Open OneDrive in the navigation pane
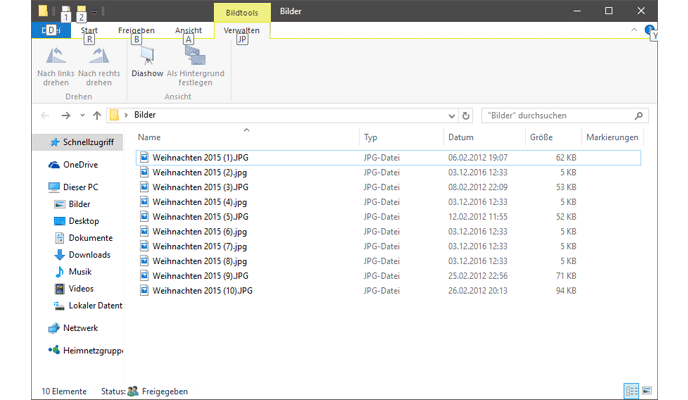This screenshot has width=688, height=400. [79, 165]
